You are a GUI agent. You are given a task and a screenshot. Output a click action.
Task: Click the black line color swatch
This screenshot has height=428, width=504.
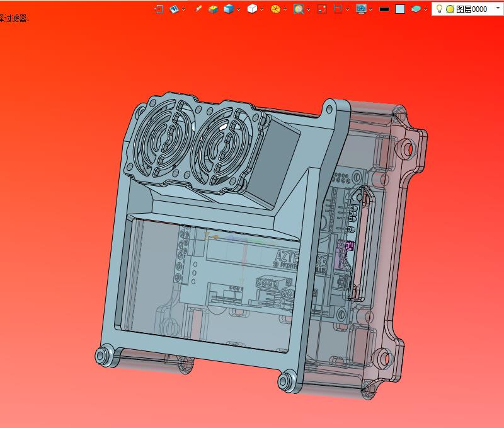(384, 9)
